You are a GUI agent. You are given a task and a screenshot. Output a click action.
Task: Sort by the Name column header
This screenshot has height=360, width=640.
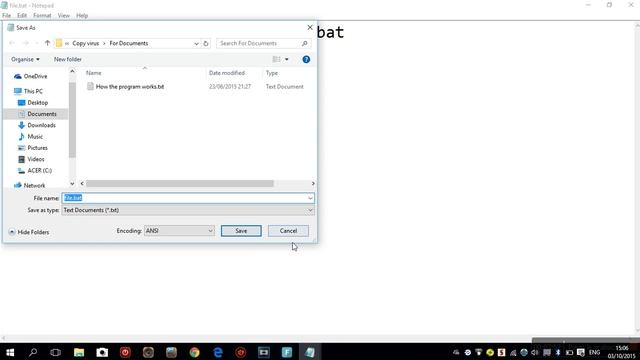(x=93, y=73)
